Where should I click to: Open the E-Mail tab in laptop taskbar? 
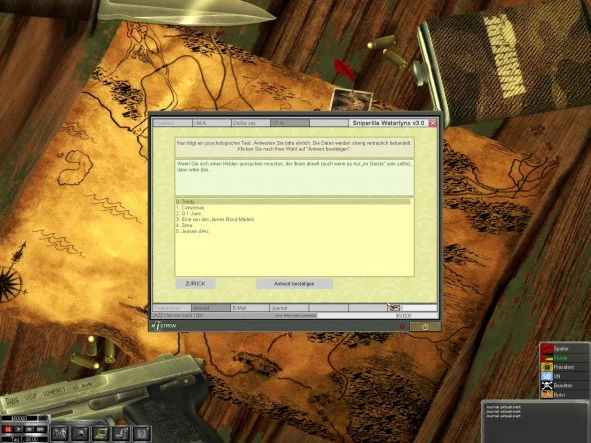coord(250,308)
